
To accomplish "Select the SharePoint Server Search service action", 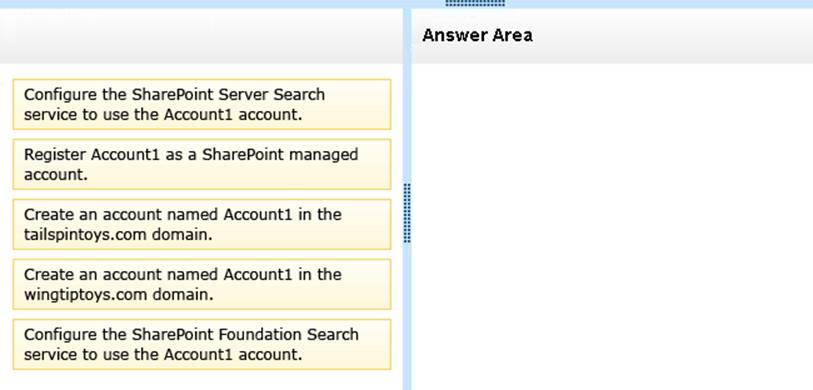I will pos(202,104).
